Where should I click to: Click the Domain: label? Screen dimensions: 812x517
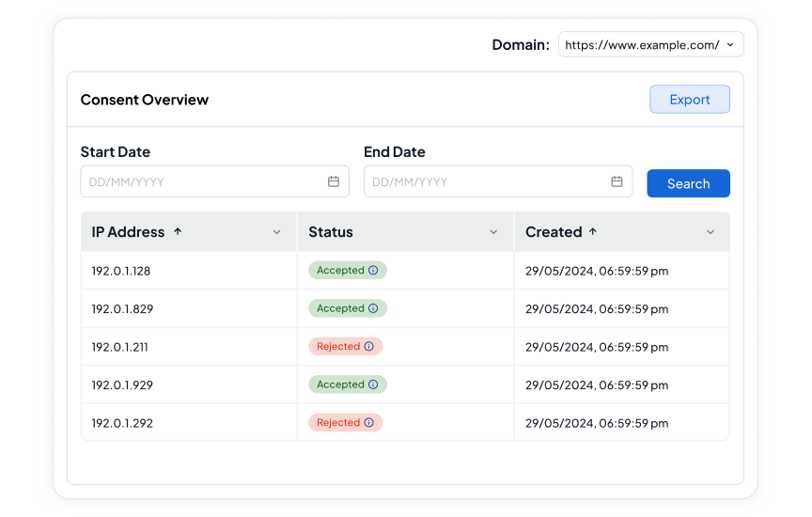tap(521, 45)
